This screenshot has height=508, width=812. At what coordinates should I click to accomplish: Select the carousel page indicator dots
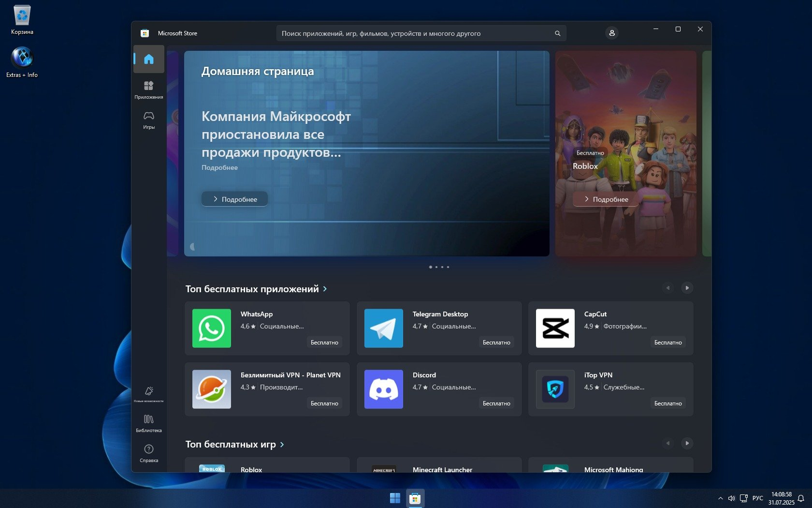pyautogui.click(x=439, y=267)
